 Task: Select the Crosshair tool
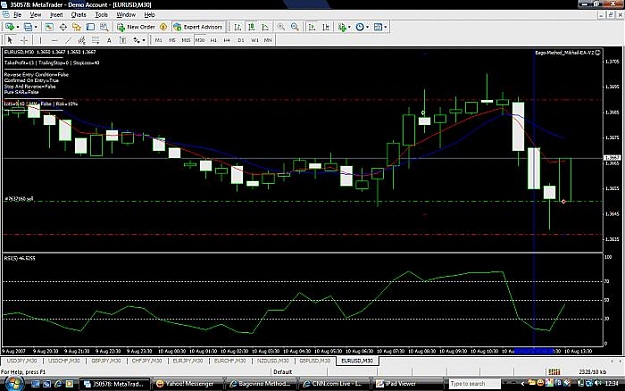(x=24, y=40)
